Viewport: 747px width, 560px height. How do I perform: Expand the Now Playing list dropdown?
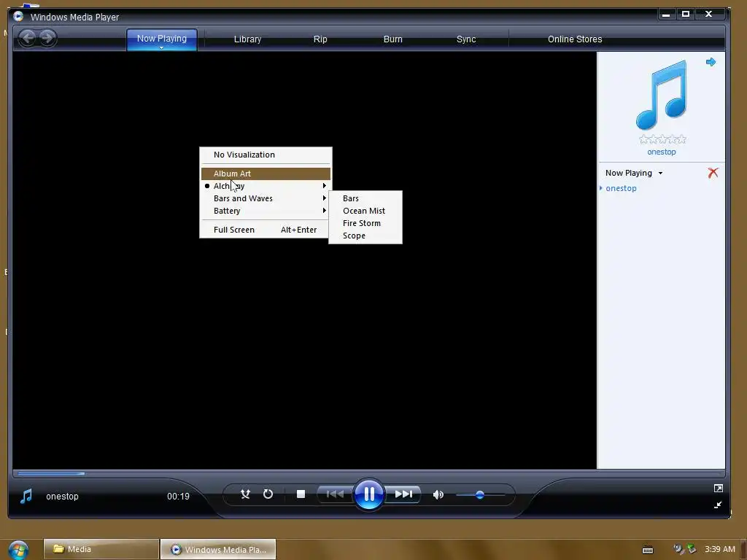(660, 174)
